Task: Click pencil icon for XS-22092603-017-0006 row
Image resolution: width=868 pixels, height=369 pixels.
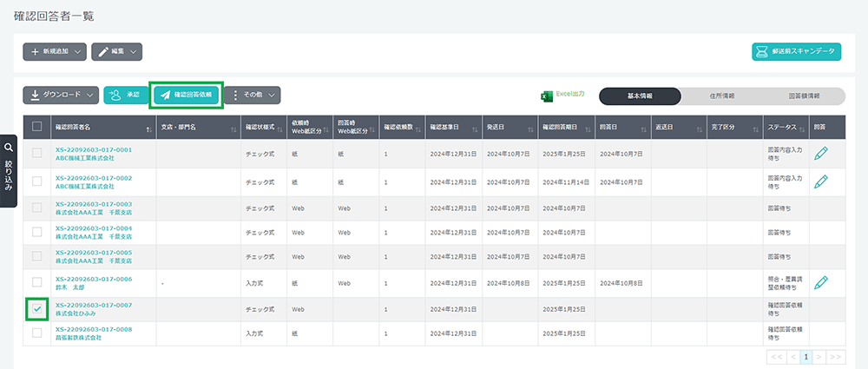Action: 821,282
